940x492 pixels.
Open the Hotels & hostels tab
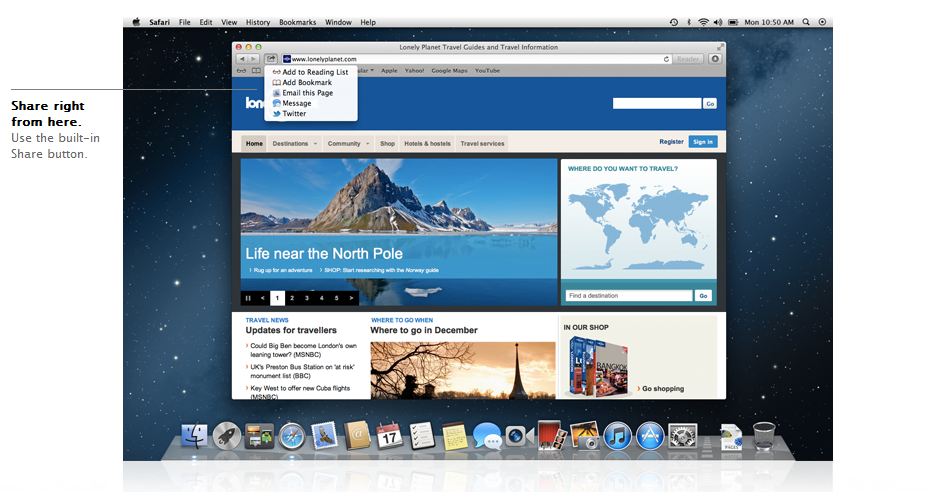click(x=427, y=144)
